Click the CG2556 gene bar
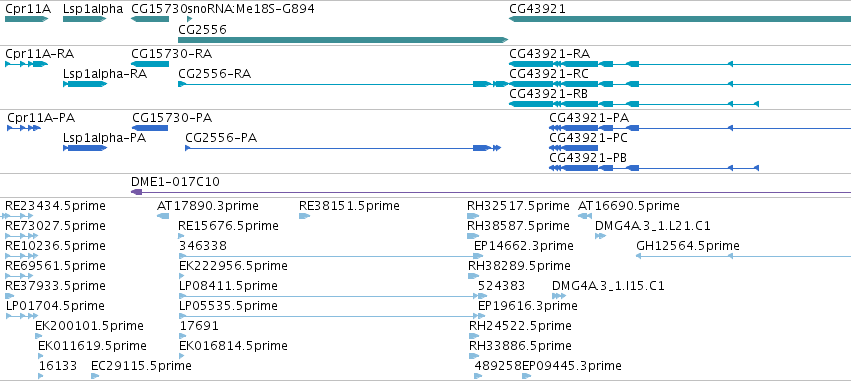Screen dimensions: 851x381 click(343, 40)
